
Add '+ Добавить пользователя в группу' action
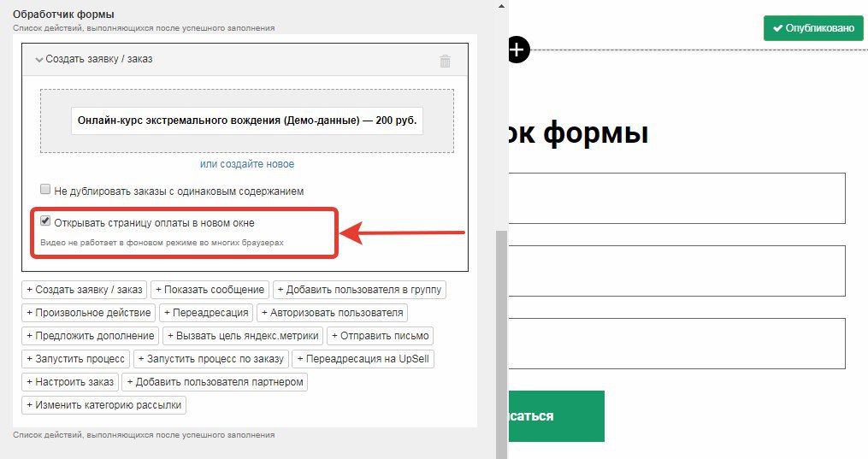click(x=359, y=290)
